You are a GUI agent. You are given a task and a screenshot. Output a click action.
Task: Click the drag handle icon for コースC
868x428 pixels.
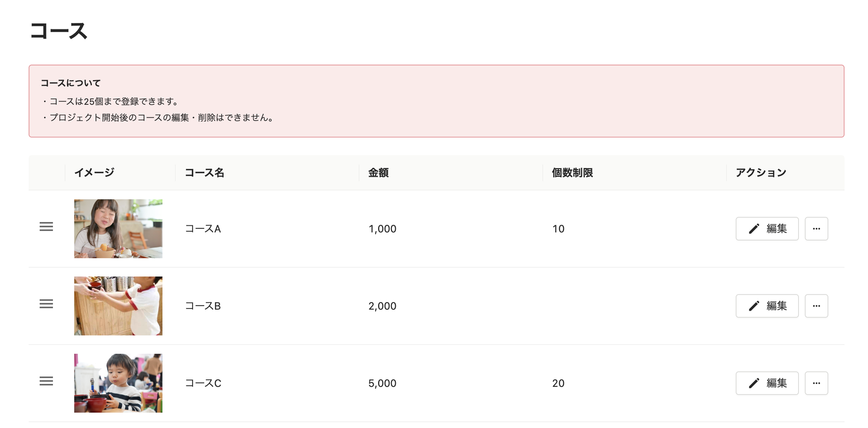click(x=46, y=381)
